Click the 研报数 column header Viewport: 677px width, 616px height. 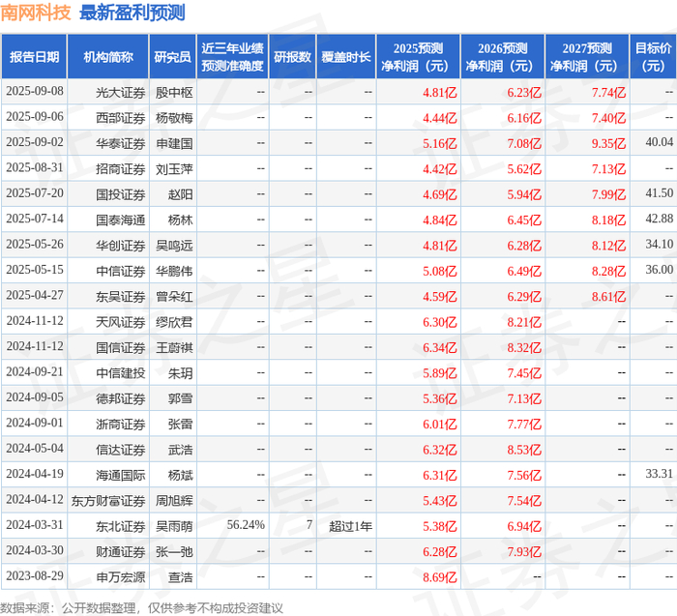(293, 57)
